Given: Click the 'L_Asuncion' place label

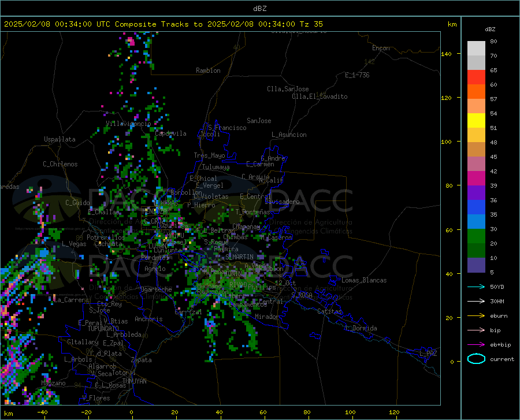Looking at the screenshot, I should [x=289, y=135].
